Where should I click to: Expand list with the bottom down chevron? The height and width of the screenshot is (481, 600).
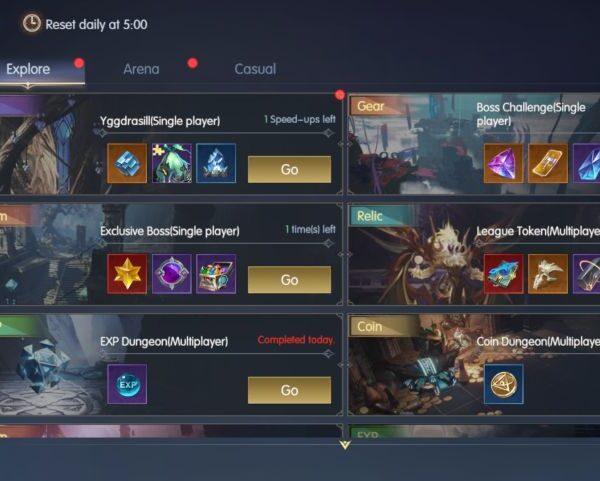pyautogui.click(x=345, y=445)
